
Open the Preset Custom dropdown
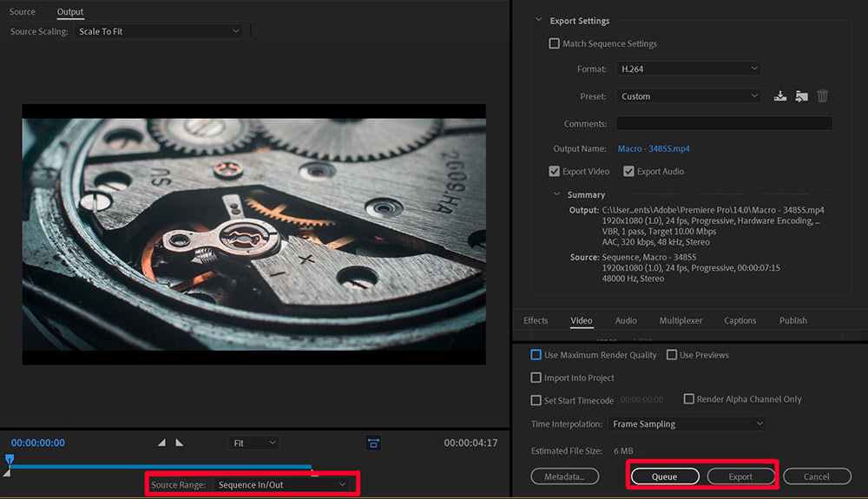688,96
